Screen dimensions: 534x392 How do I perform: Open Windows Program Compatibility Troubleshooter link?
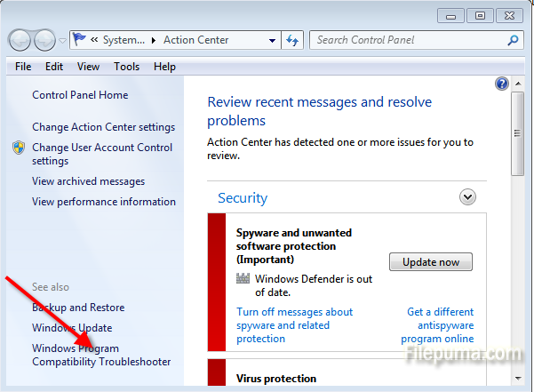click(100, 356)
